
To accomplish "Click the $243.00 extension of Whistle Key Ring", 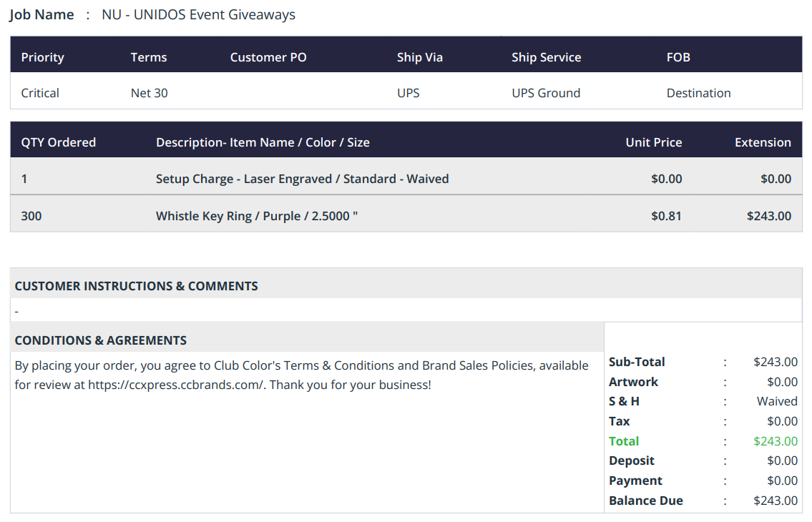I will (769, 216).
